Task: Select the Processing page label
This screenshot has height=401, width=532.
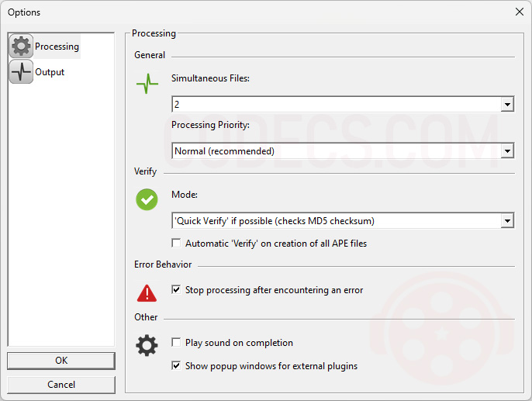Action: pos(57,47)
